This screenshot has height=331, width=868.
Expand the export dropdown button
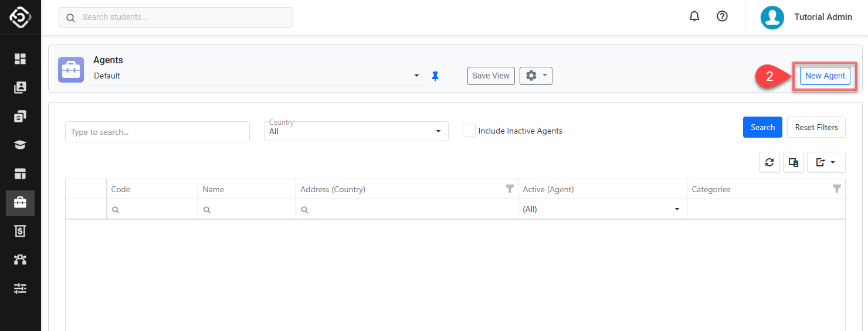826,162
